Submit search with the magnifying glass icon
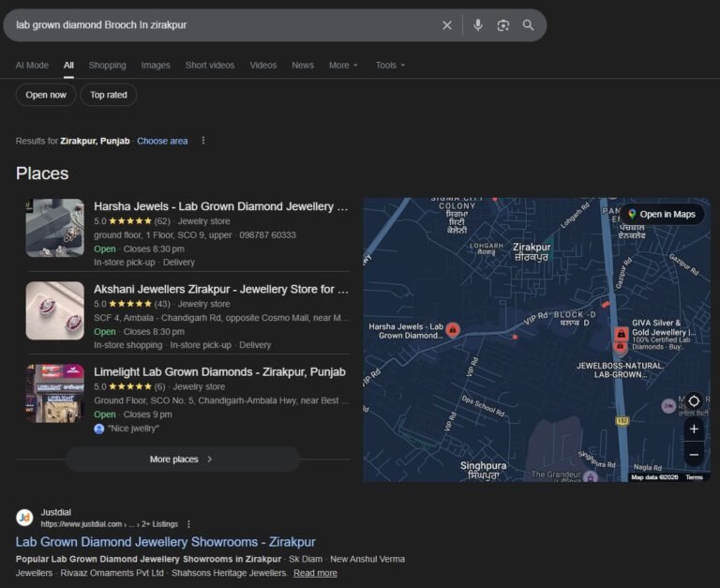This screenshot has height=588, width=720. click(528, 25)
